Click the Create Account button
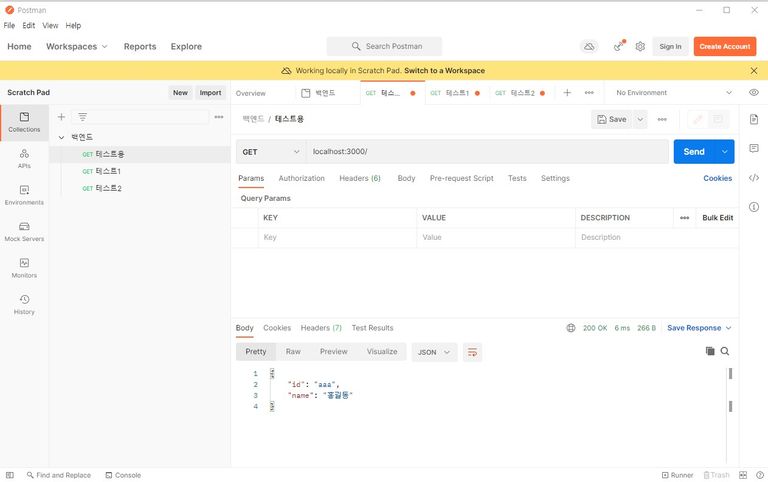Screen dimensions: 768x482 coord(724,47)
